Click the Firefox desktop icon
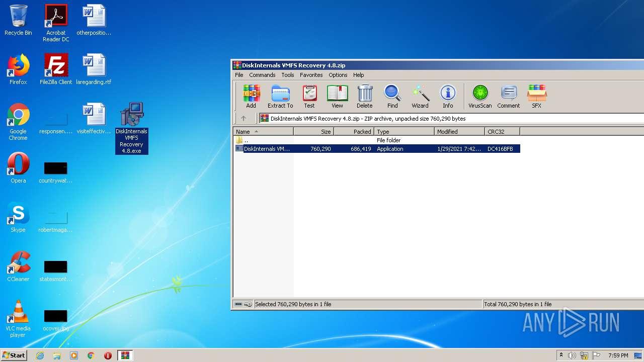Image resolution: width=644 pixels, height=362 pixels. 18,69
